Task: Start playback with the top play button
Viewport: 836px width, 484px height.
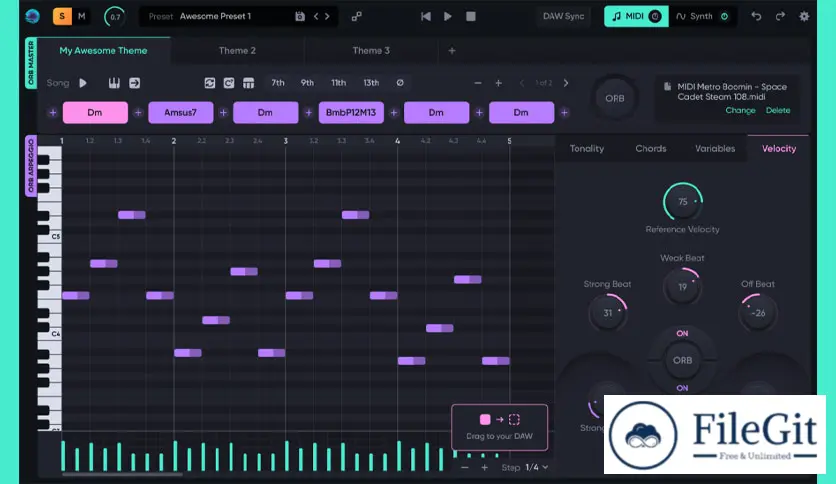Action: coord(448,17)
